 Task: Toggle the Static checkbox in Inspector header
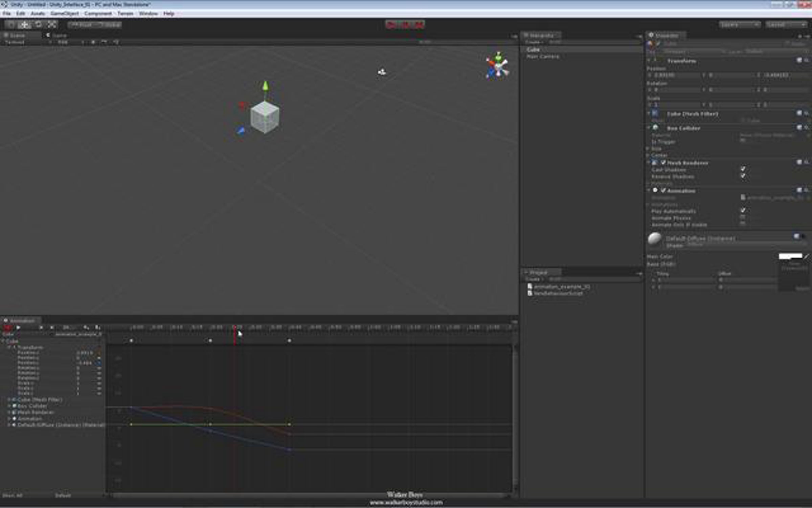(x=788, y=43)
